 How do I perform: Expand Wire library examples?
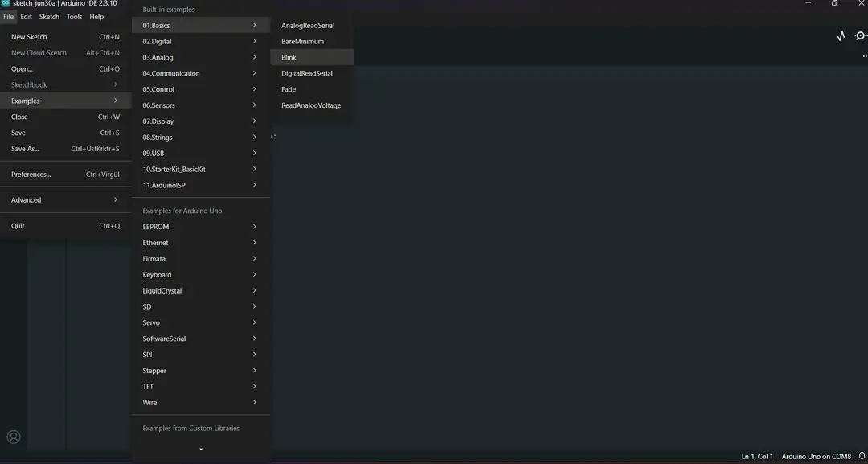201,403
